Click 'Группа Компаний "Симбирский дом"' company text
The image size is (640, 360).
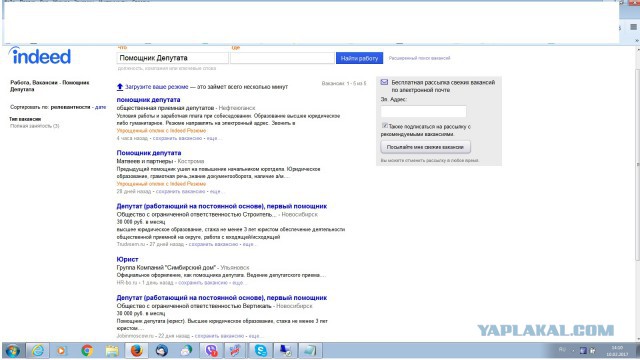tap(166, 268)
